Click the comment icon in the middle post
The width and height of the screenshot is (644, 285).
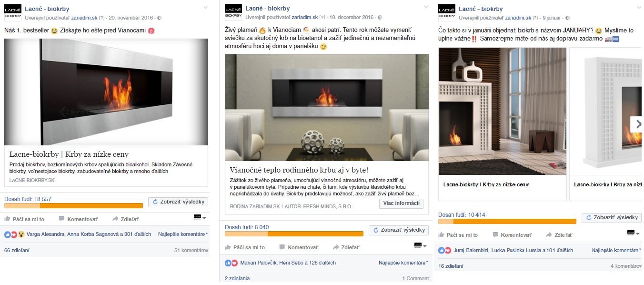tap(282, 247)
